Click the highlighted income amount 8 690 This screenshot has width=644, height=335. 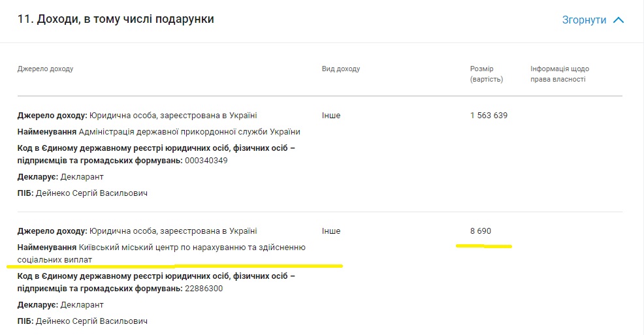(x=480, y=231)
